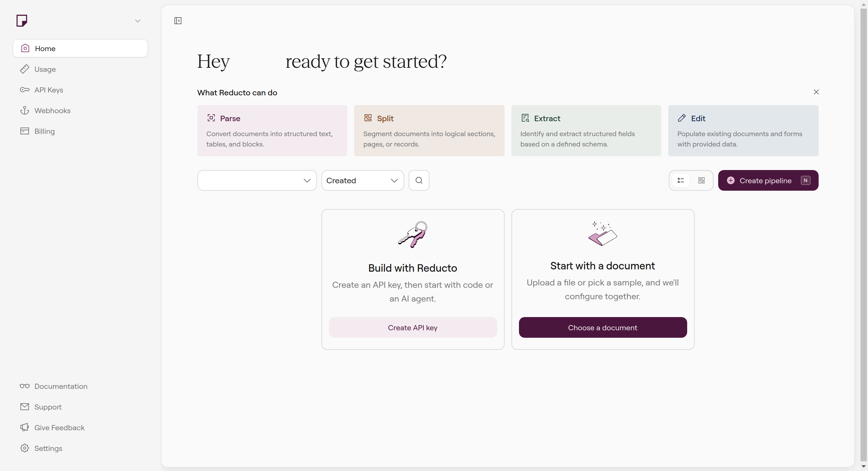This screenshot has width=868, height=471.
Task: Click the What Reducto can do heading
Action: click(x=237, y=93)
